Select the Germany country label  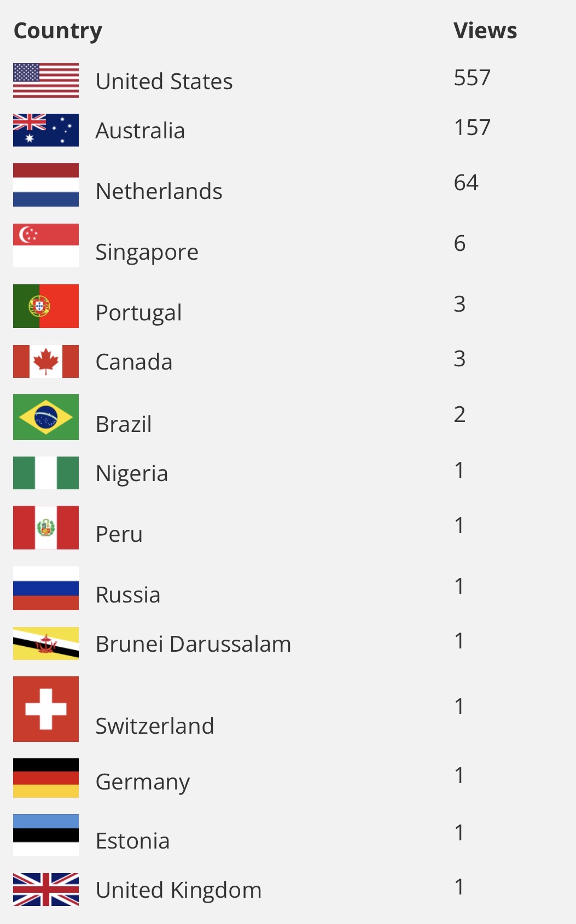143,782
